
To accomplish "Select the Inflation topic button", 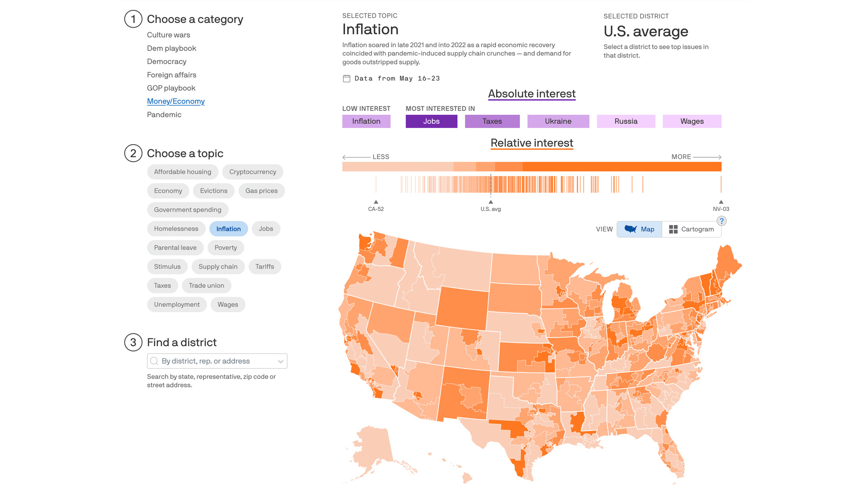I will [x=228, y=228].
